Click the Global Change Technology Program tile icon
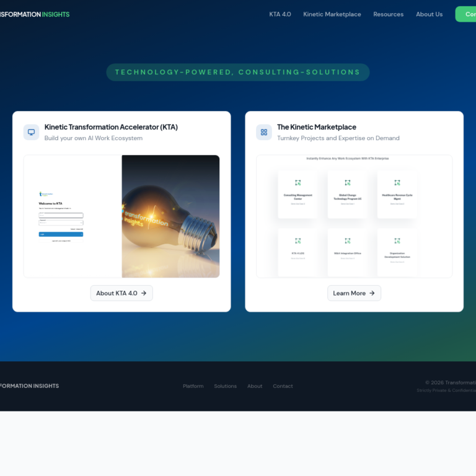This screenshot has height=476, width=476. 348,183
